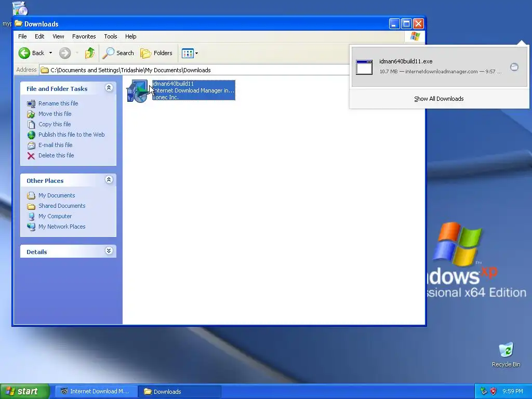The height and width of the screenshot is (399, 532).
Task: Minimize the Downloads window
Action: click(394, 24)
